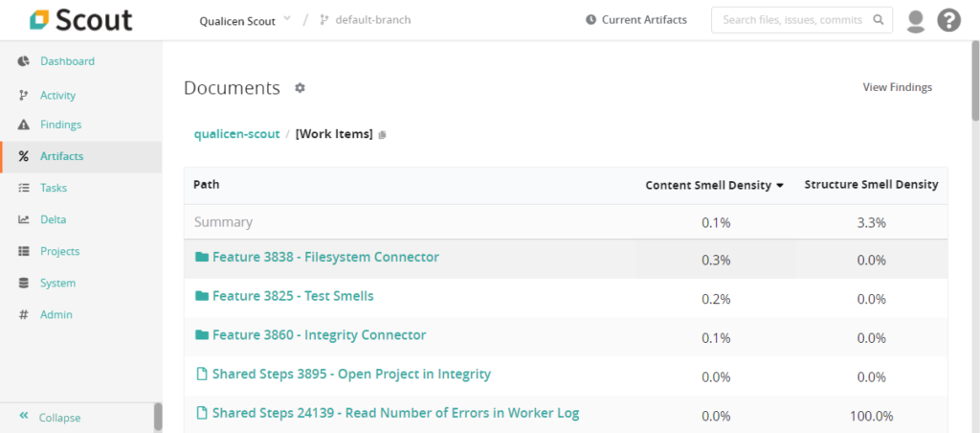980x433 pixels.
Task: Click the document icon for Shared Steps 3895
Action: 201,375
